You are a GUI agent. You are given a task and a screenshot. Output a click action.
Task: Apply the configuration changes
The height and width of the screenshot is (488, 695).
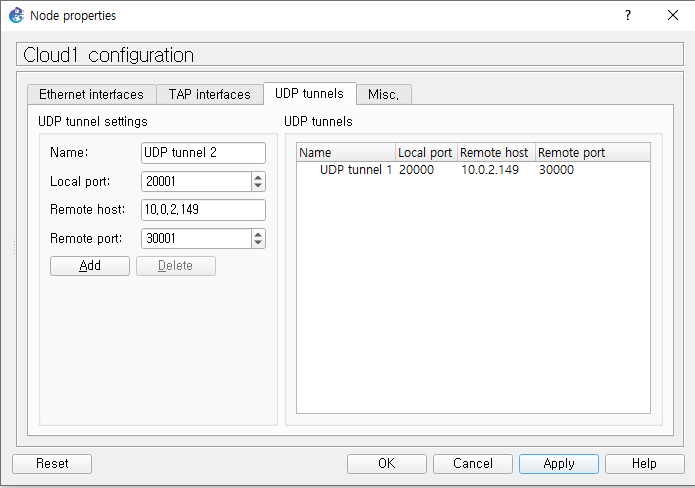coord(559,464)
